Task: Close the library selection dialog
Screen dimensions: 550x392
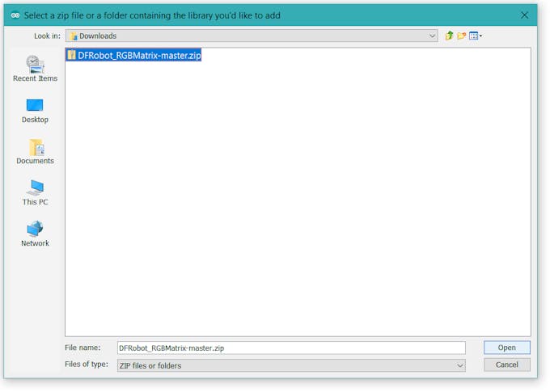Action: [524, 15]
